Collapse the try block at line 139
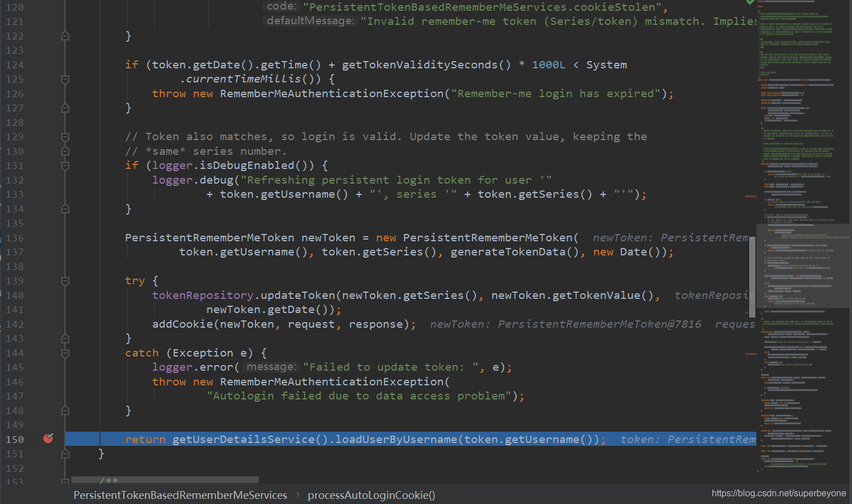Screen dimensions: 852x504 (x=65, y=281)
